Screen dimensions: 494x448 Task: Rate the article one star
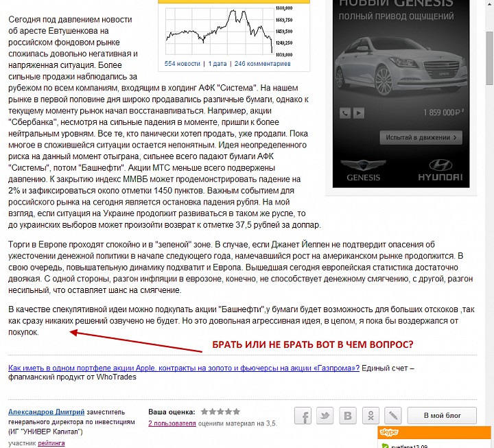pos(204,412)
